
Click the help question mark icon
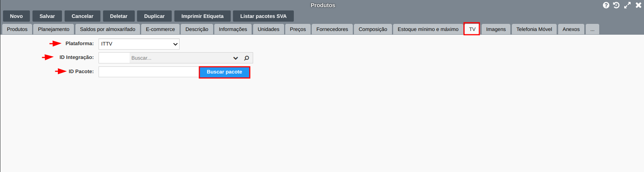pos(606,5)
